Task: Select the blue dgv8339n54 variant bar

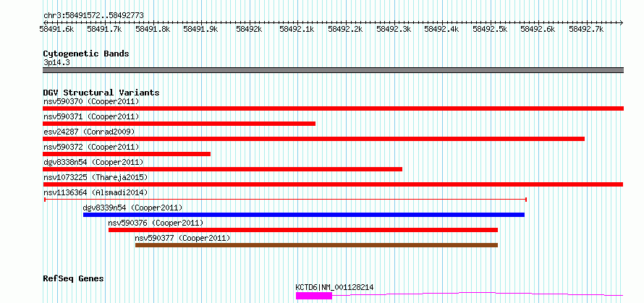Action: [304, 215]
